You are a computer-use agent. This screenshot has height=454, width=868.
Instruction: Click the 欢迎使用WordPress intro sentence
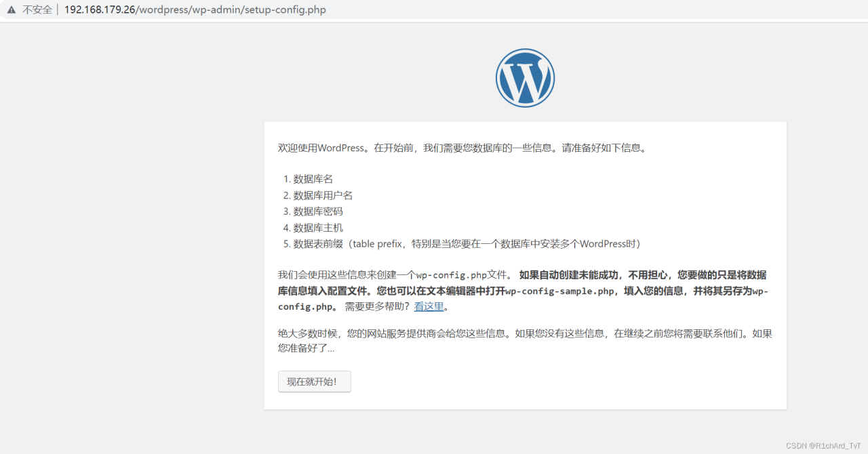[x=462, y=148]
